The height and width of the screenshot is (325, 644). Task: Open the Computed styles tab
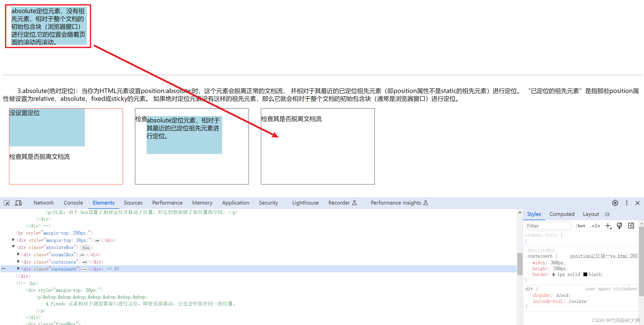tap(562, 214)
